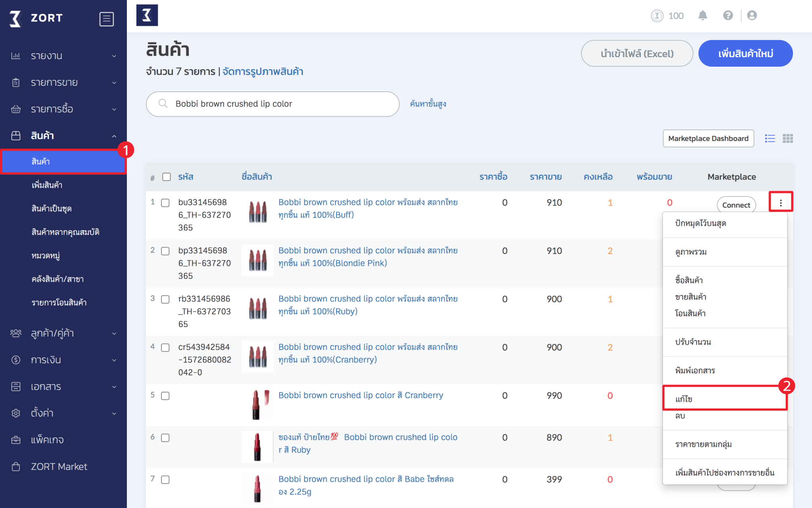The image size is (812, 508).
Task: Open the เพิ่มสินค้า sidebar submenu item
Action: pos(47,185)
